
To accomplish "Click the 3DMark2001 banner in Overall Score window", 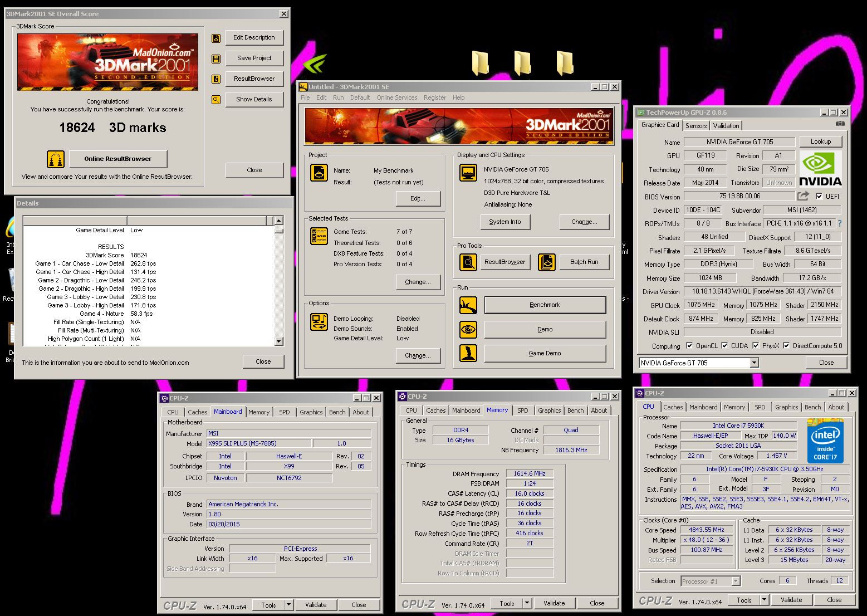I will [x=107, y=62].
